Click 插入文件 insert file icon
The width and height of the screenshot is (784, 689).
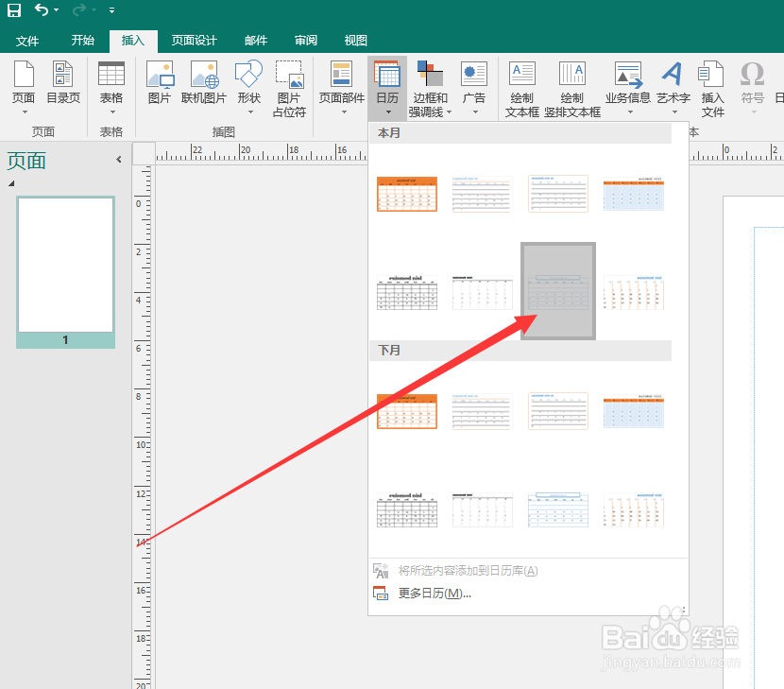[712, 89]
